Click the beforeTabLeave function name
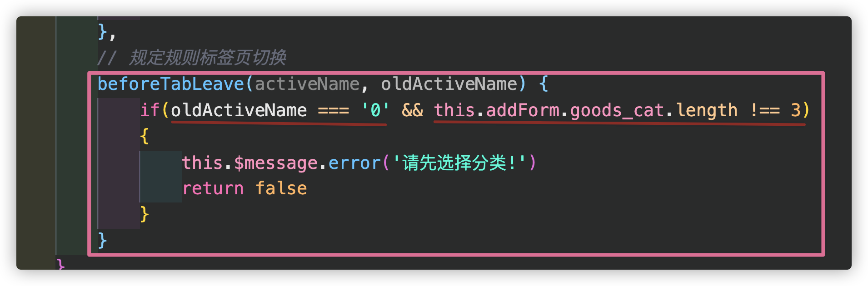This screenshot has width=868, height=286. point(171,84)
